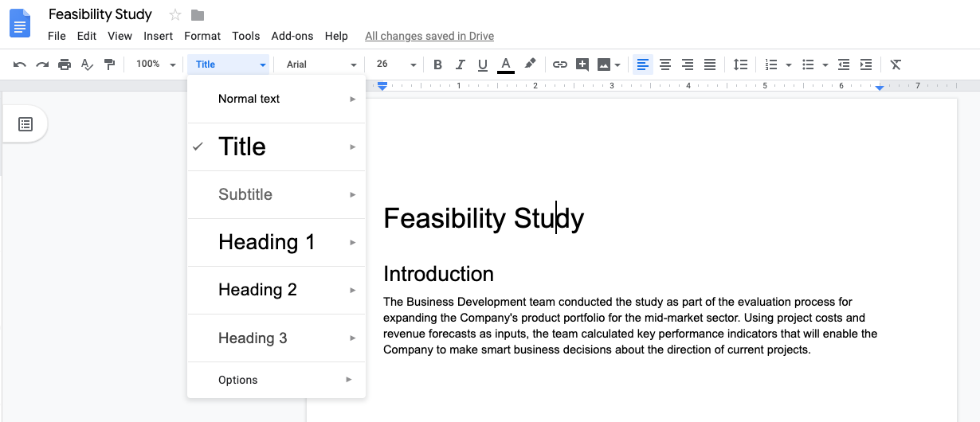Click All changes saved in Drive link
980x422 pixels.
[429, 36]
